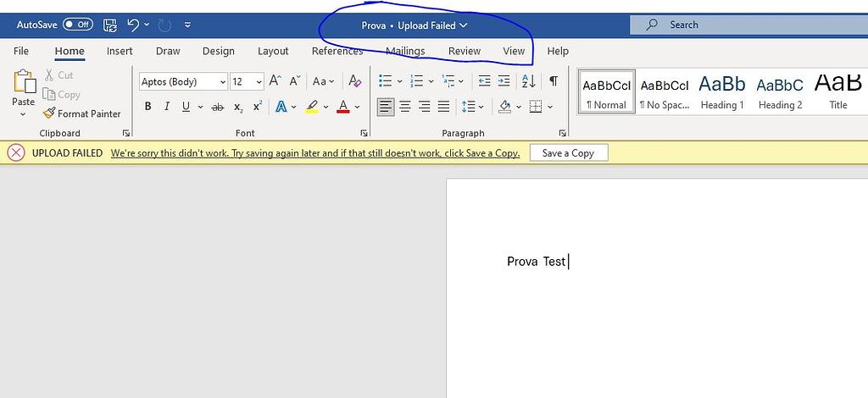Open the Help tab
Viewport: 868px width, 398px height.
(558, 51)
